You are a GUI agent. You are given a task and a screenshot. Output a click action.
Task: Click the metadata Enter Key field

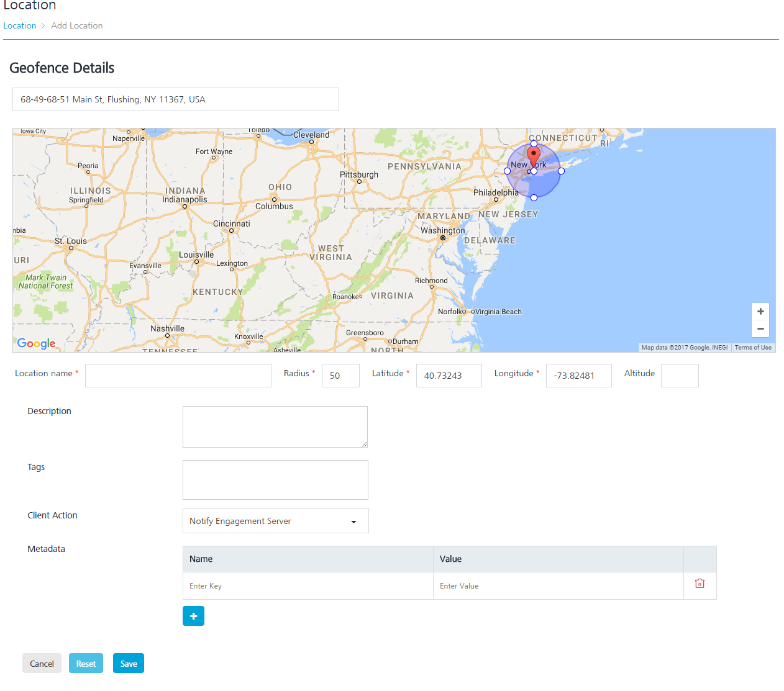coord(308,586)
